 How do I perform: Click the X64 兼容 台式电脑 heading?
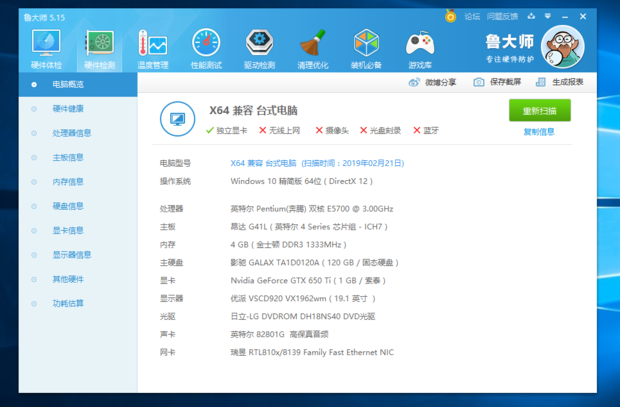click(253, 111)
